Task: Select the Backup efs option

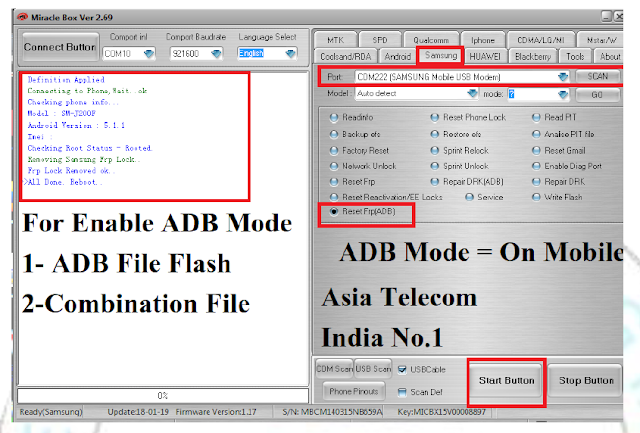Action: point(334,134)
